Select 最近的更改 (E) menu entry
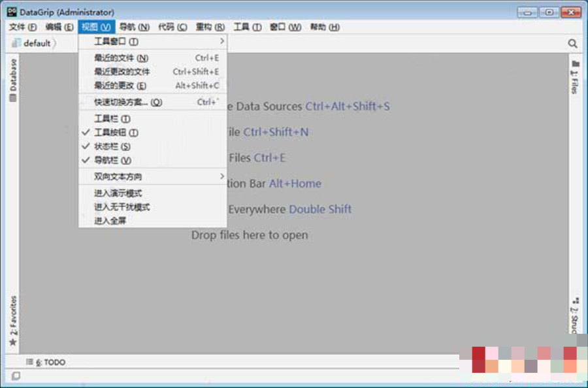This screenshot has height=388, width=588. click(x=153, y=86)
